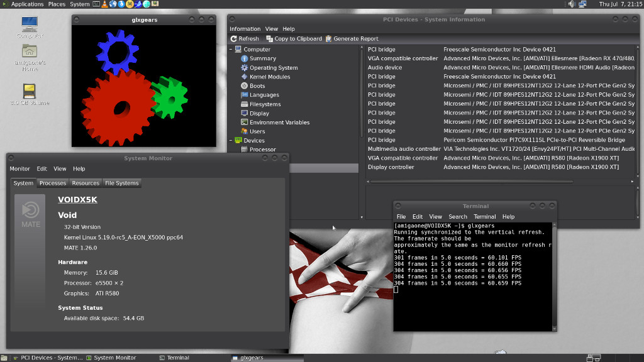The height and width of the screenshot is (362, 644).
Task: Select Radeon RX 470/480 VGA controller row
Action: point(501,58)
